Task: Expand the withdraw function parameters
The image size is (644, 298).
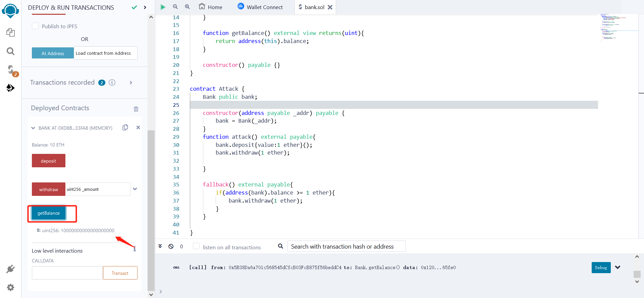Action: tap(135, 189)
